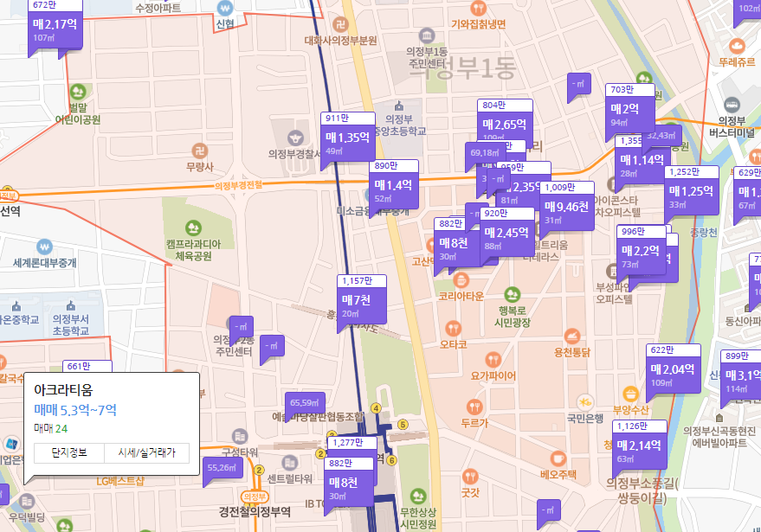This screenshot has width=761, height=532.
Task: Click the 의정부경전철 line label
Action: 238,185
